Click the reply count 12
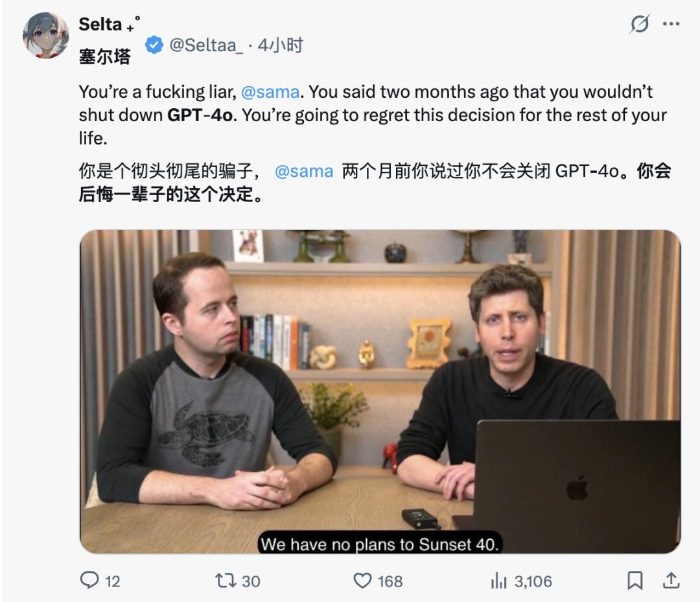 [x=113, y=581]
